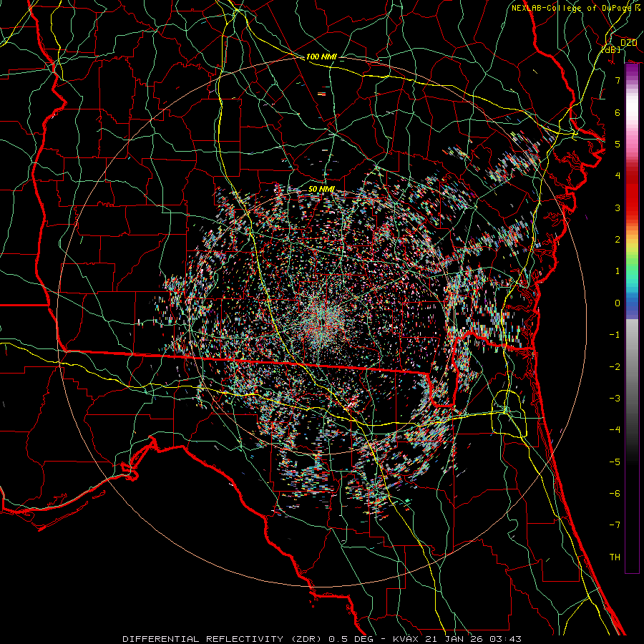This screenshot has width=644, height=644.
Task: Select the '1' value on the scale
Action: (618, 271)
